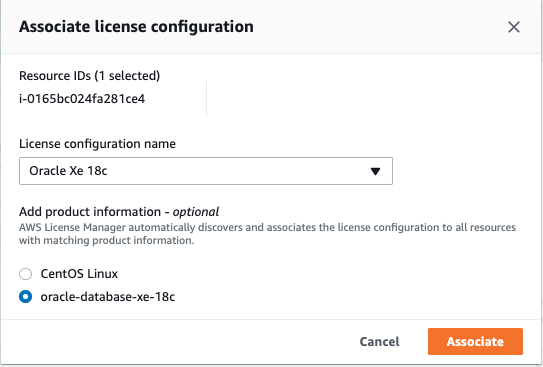Close the Associate license configuration dialog
Viewport: 543px width, 367px height.
[x=514, y=27]
